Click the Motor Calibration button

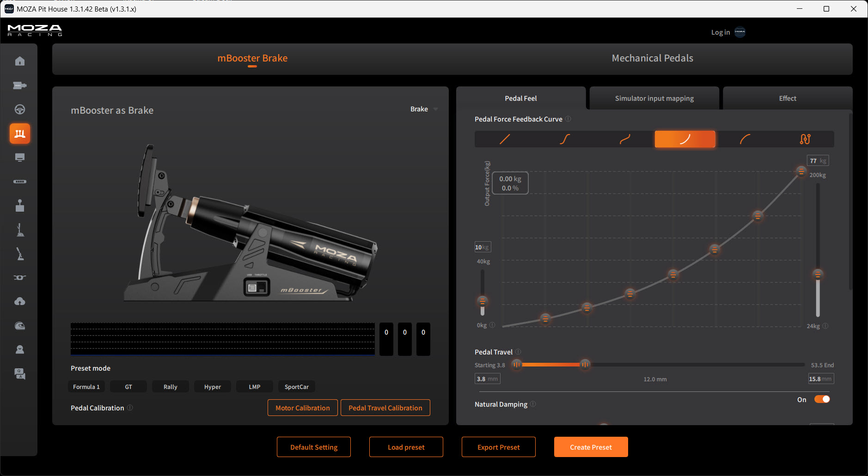point(303,408)
